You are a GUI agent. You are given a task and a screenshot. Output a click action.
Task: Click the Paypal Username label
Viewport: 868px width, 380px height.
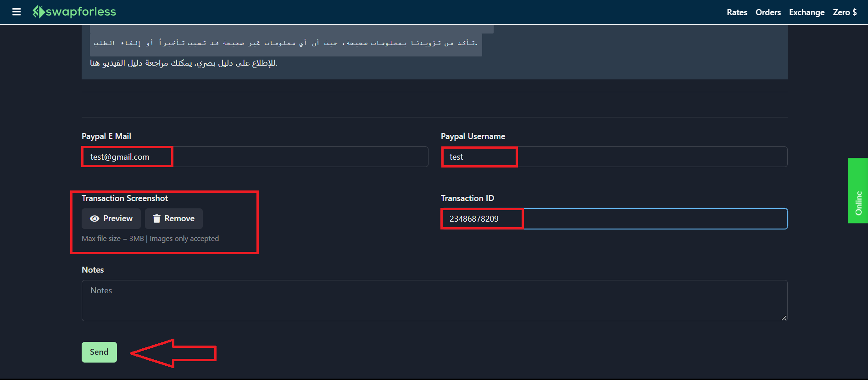pyautogui.click(x=473, y=136)
